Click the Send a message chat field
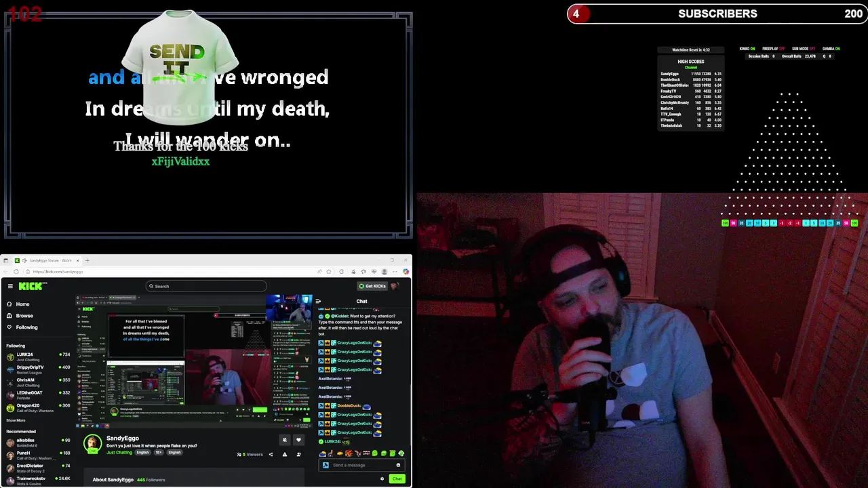868x488 pixels. tap(361, 465)
